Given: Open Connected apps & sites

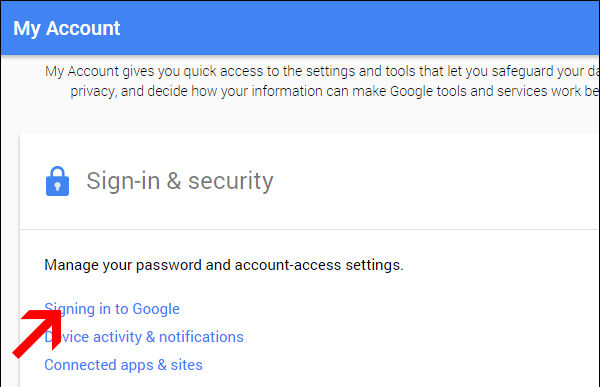Looking at the screenshot, I should click(x=123, y=365).
